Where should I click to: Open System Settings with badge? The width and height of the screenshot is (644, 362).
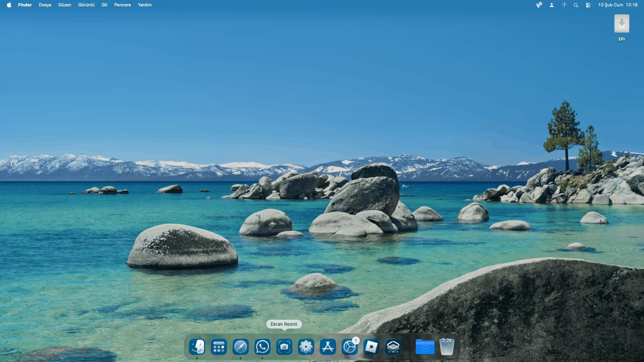point(350,347)
